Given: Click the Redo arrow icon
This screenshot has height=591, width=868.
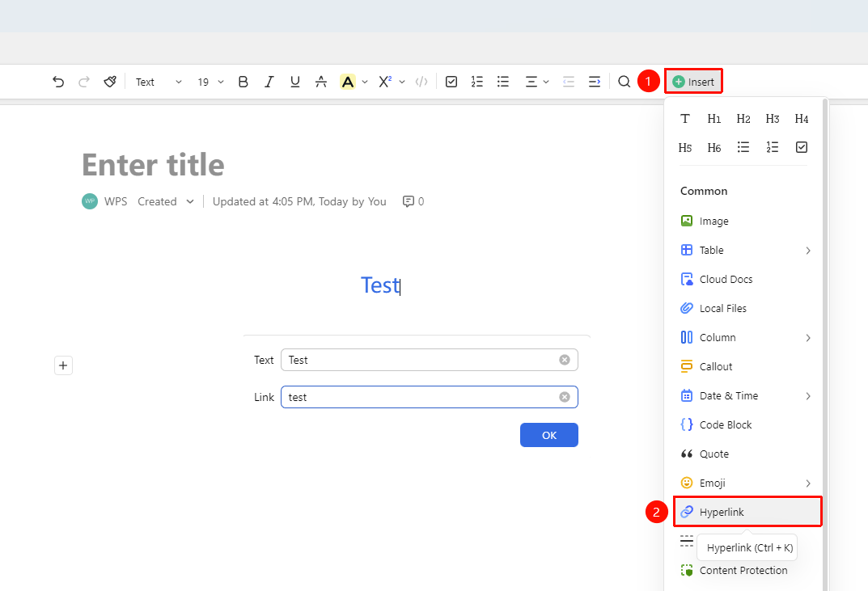Looking at the screenshot, I should point(84,82).
